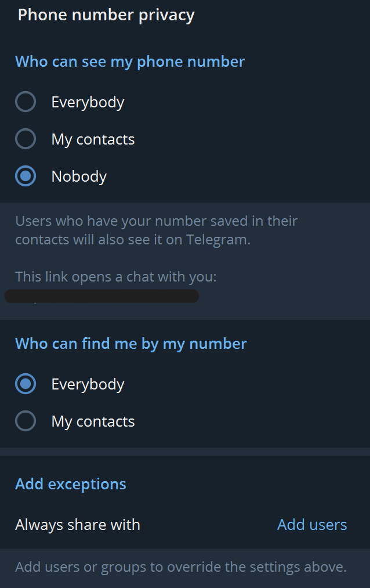Click the chat link below the privacy note
The height and width of the screenshot is (588, 370).
click(101, 296)
